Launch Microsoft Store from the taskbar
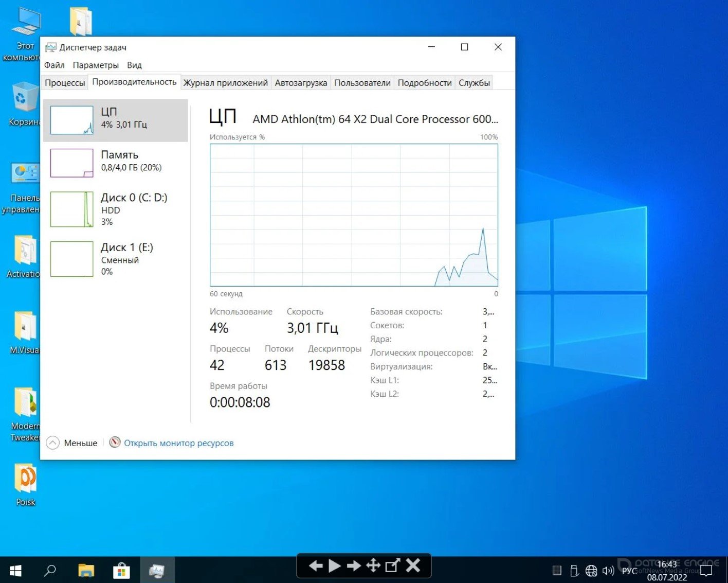This screenshot has width=728, height=583. coord(121,570)
